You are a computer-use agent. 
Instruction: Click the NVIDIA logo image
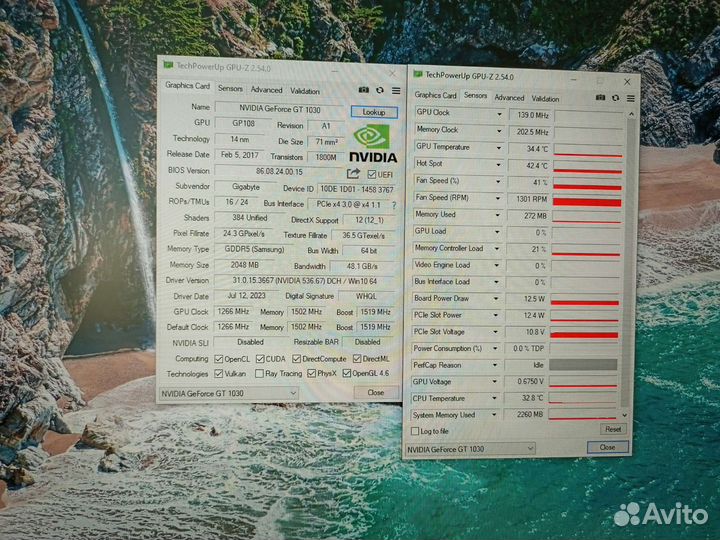point(373,144)
